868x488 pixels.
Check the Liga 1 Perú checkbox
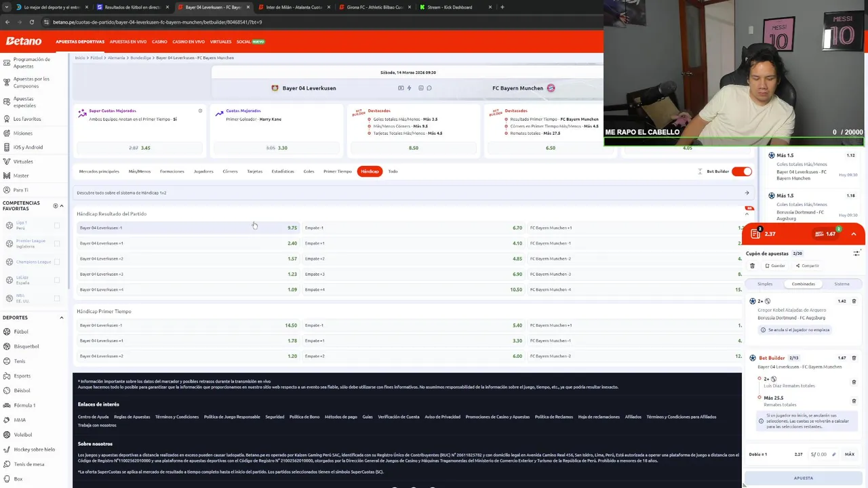coord(57,226)
